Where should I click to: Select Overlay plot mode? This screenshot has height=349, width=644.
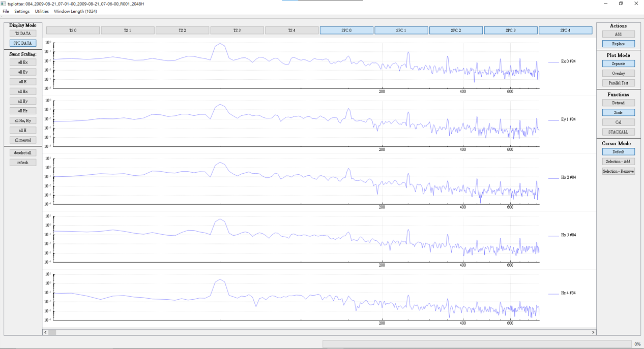pos(618,73)
